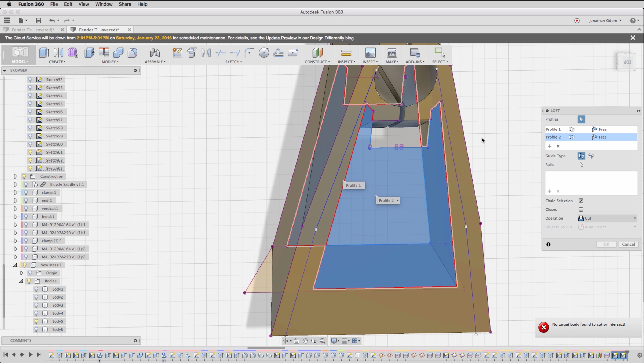The width and height of the screenshot is (644, 363).
Task: Click the timeline play button
Action: tap(30, 355)
